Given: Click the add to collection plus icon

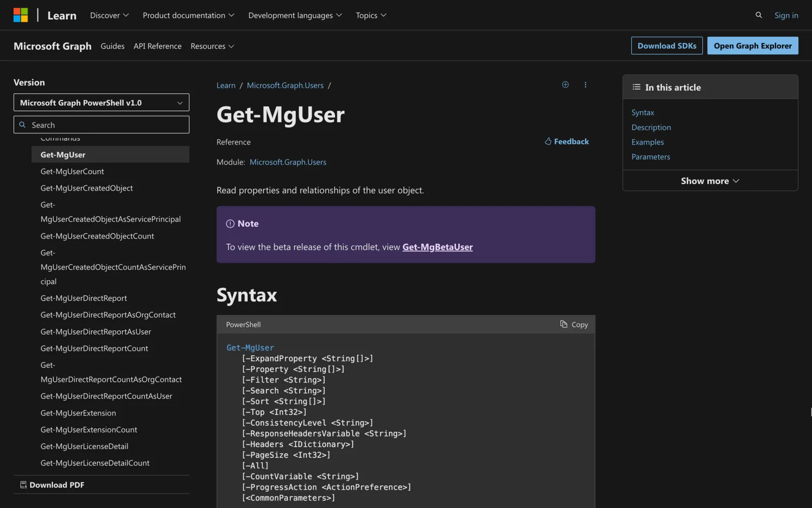Looking at the screenshot, I should [x=565, y=85].
